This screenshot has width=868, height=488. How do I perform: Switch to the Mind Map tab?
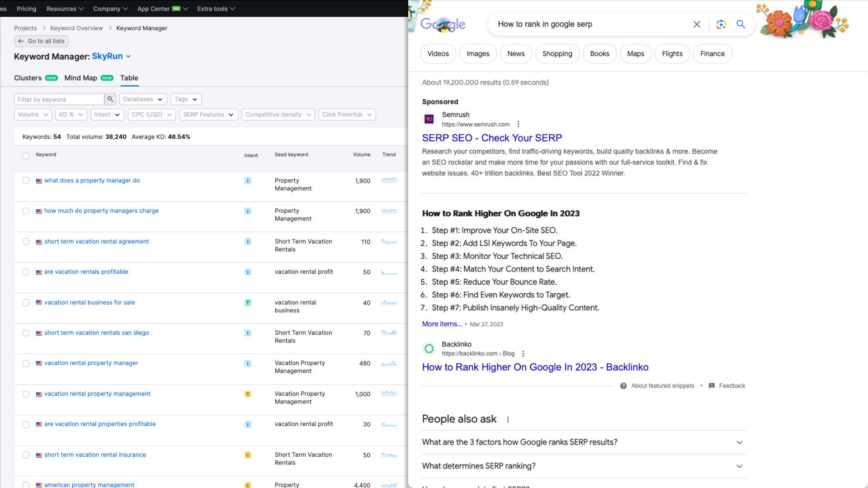tap(81, 78)
